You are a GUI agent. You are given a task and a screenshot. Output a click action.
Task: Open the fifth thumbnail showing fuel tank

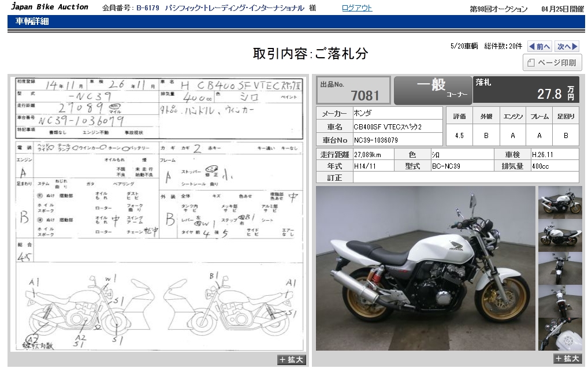560,333
